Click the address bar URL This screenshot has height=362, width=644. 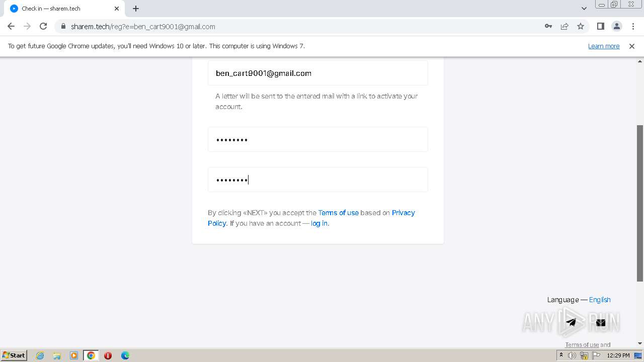coord(143,27)
